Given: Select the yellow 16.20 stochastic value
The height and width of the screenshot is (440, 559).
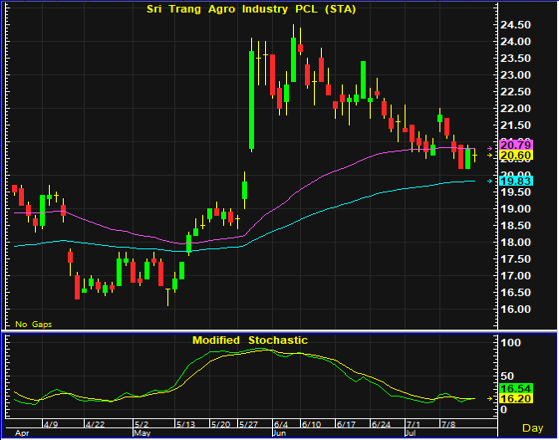Looking at the screenshot, I should [516, 398].
